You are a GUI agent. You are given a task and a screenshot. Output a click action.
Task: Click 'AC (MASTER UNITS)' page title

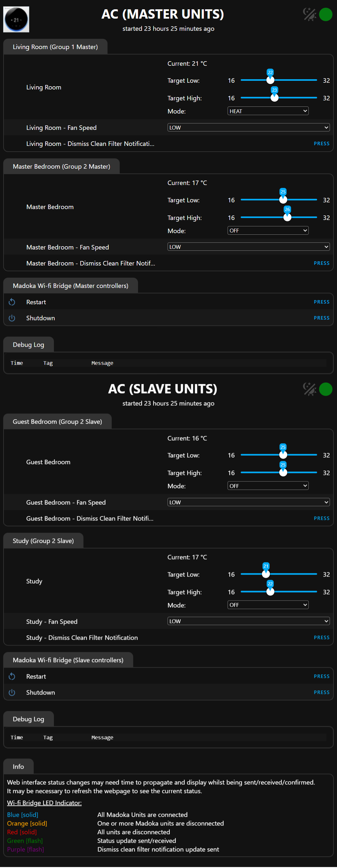163,14
